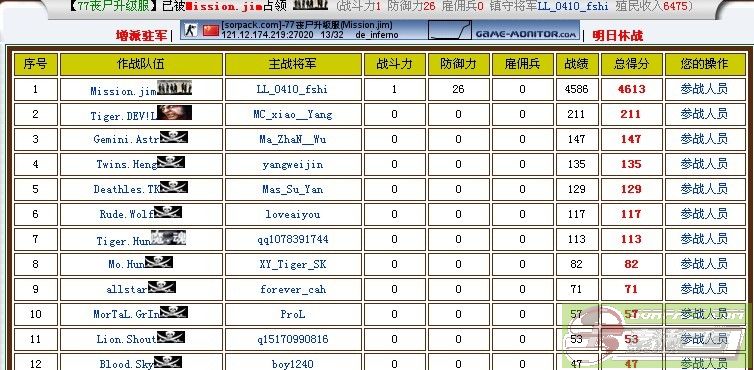Click the 增派驻军 link
Screen dimensions: 754x370
pyautogui.click(x=141, y=36)
